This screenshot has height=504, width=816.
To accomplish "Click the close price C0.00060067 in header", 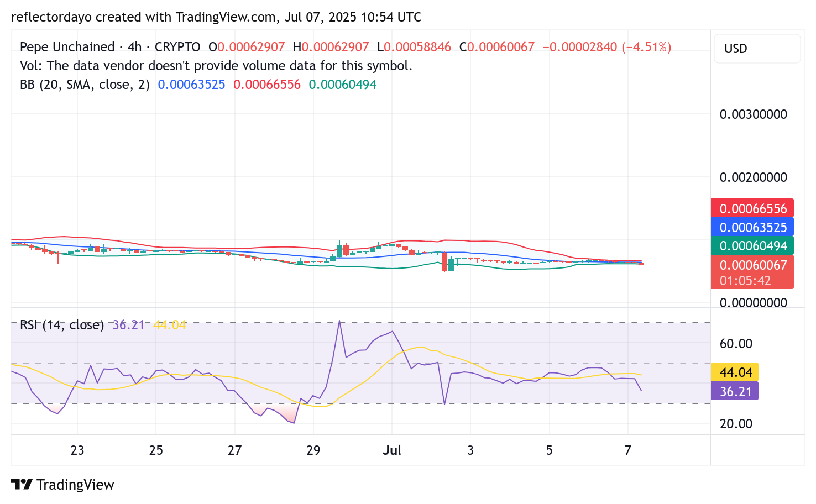I will click(x=497, y=47).
